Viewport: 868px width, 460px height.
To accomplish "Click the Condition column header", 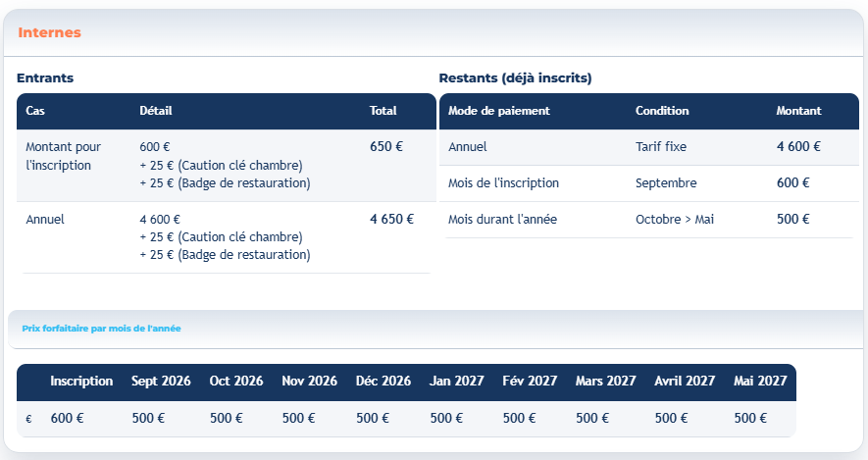I will pyautogui.click(x=662, y=111).
